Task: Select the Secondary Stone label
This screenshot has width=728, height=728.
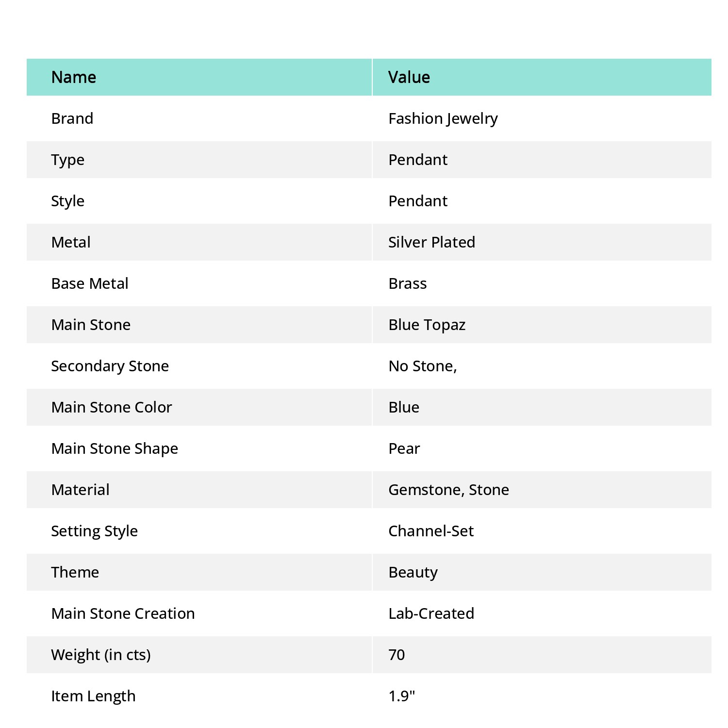Action: (x=110, y=366)
